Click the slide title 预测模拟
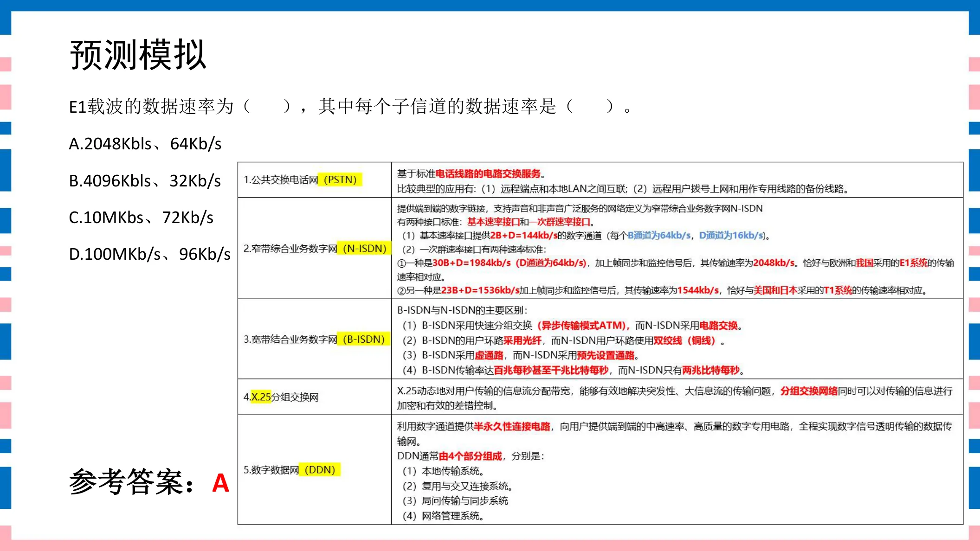 point(138,55)
